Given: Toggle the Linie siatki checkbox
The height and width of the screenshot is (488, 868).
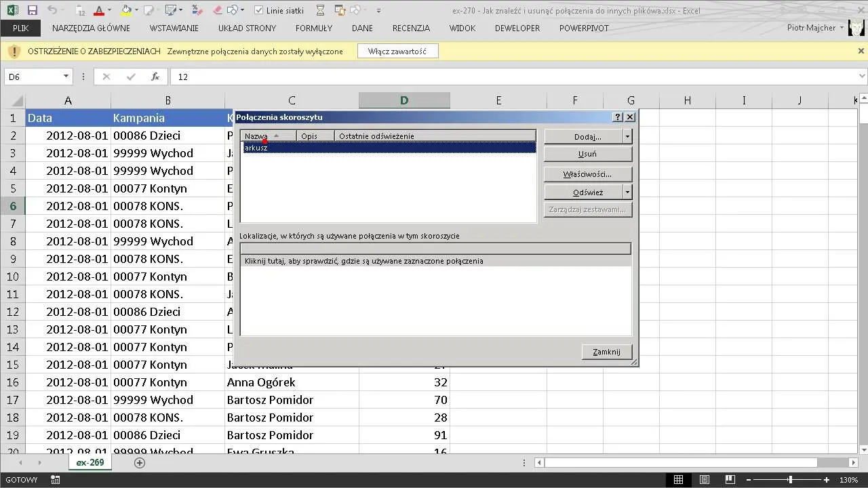Looking at the screenshot, I should [259, 11].
